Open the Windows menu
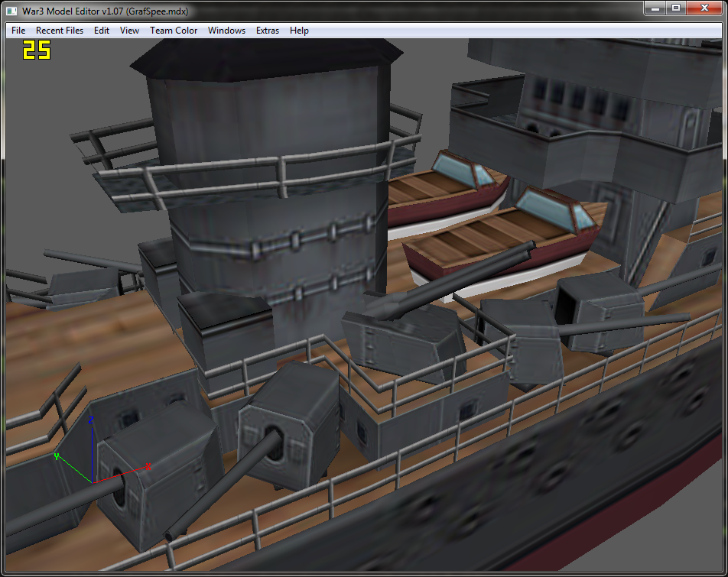Viewport: 728px width, 577px height. 226,31
